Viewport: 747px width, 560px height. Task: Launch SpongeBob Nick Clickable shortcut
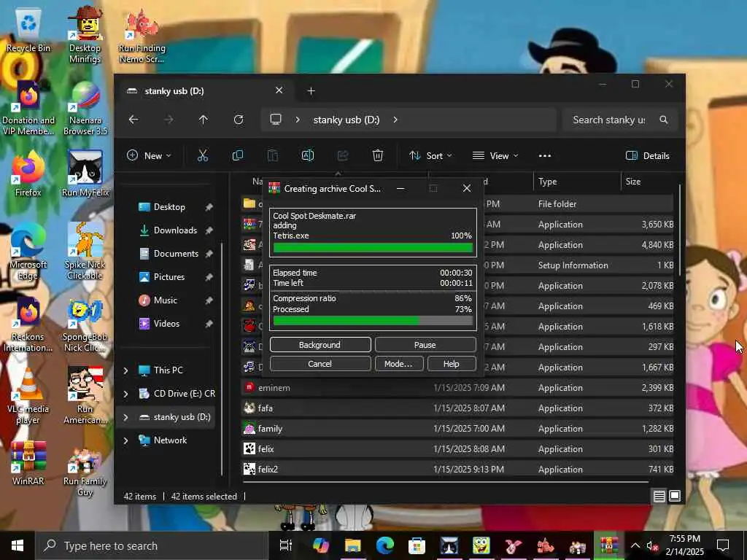pos(85,324)
